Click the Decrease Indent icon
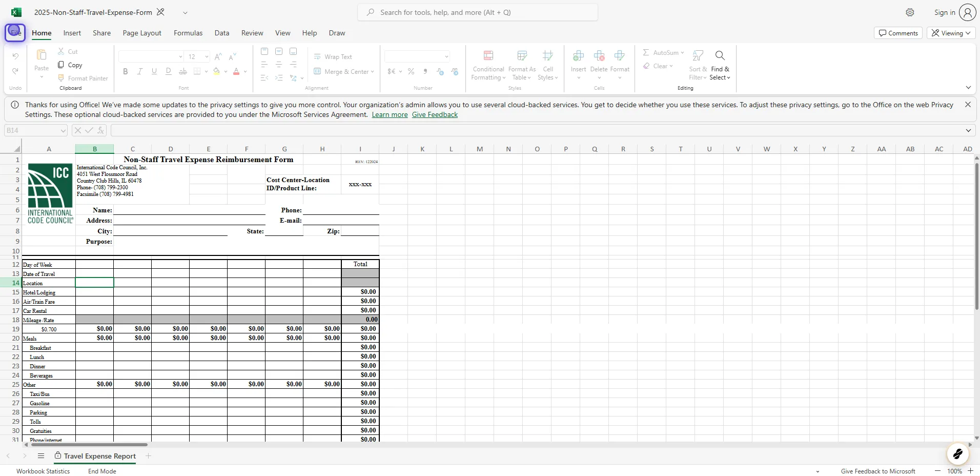 click(x=264, y=78)
